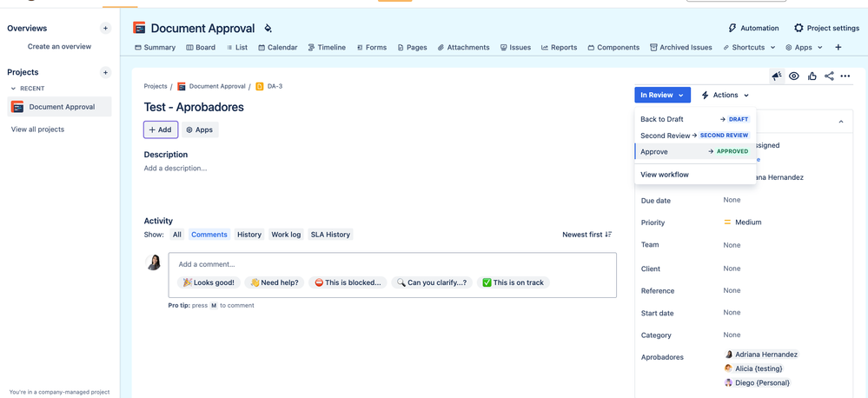The width and height of the screenshot is (868, 398).
Task: Open the feedback megaphone icon
Action: pos(778,76)
